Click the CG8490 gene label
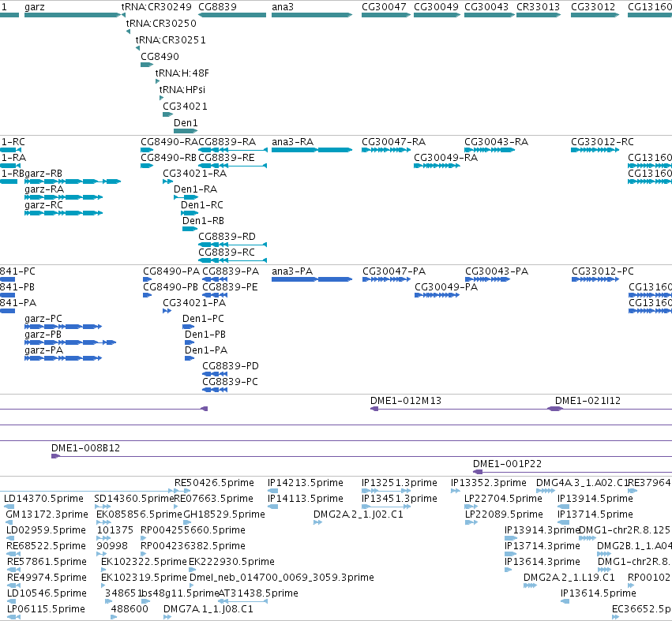 [160, 57]
